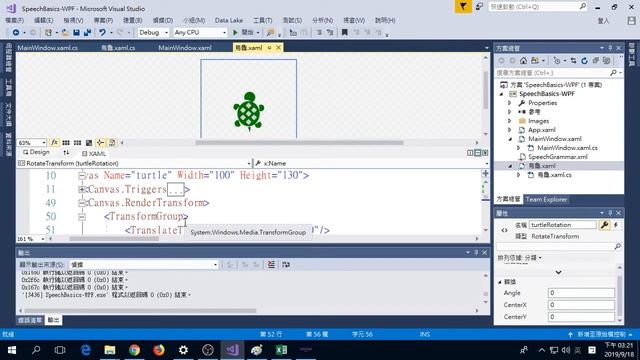This screenshot has width=640, height=360.
Task: Toggle the effects fx button in designer
Action: pyautogui.click(x=54, y=142)
